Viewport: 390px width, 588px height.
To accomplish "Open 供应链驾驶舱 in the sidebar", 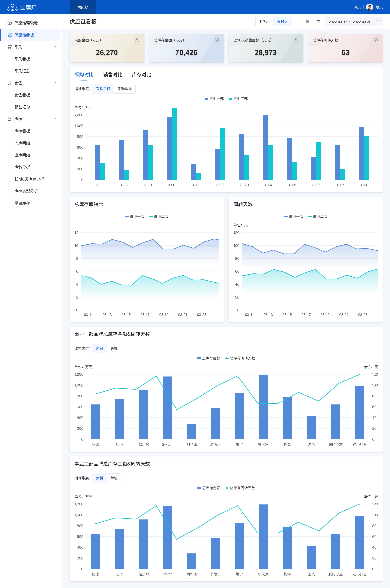I will (30, 23).
